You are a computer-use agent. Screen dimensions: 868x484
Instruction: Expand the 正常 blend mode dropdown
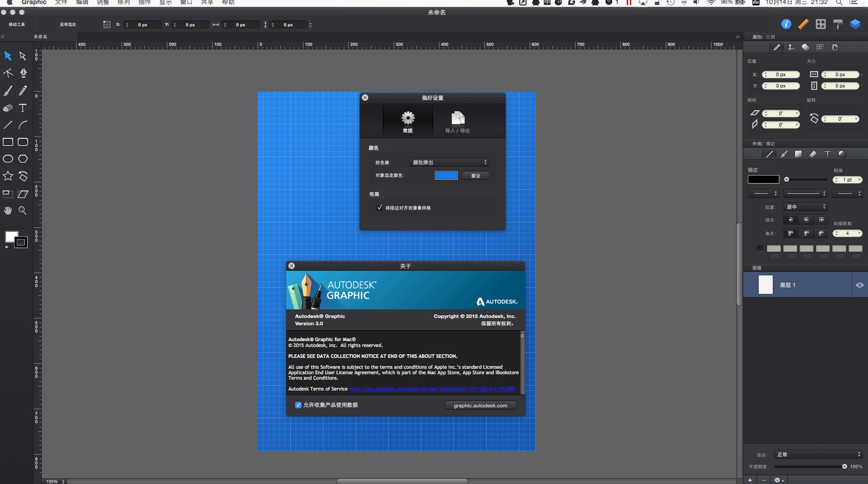[818, 455]
